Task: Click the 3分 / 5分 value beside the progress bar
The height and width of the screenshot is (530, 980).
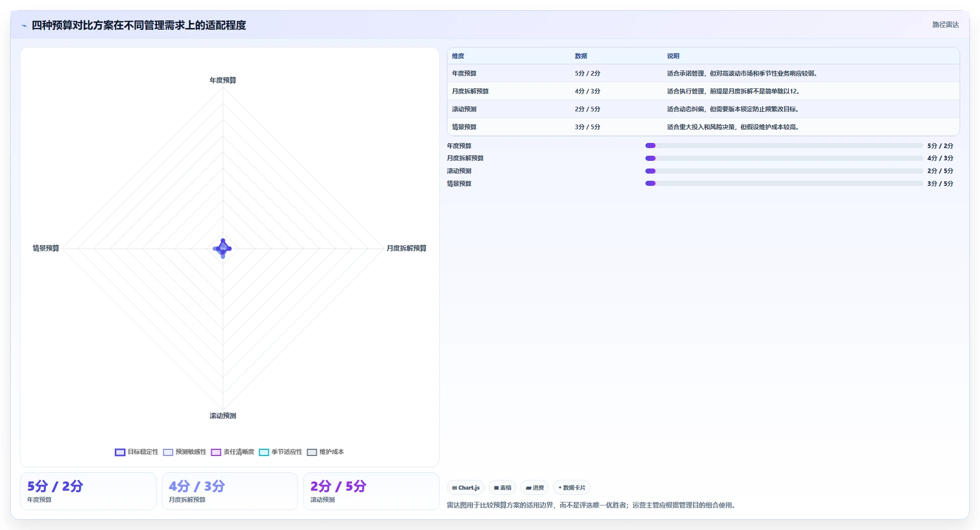Action: coord(940,184)
